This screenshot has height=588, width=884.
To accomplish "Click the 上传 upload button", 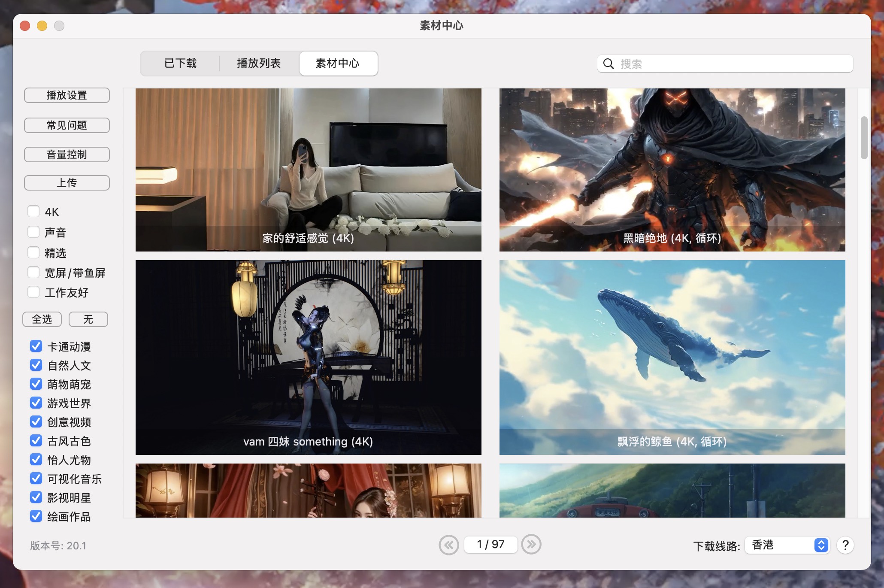I will pos(67,183).
